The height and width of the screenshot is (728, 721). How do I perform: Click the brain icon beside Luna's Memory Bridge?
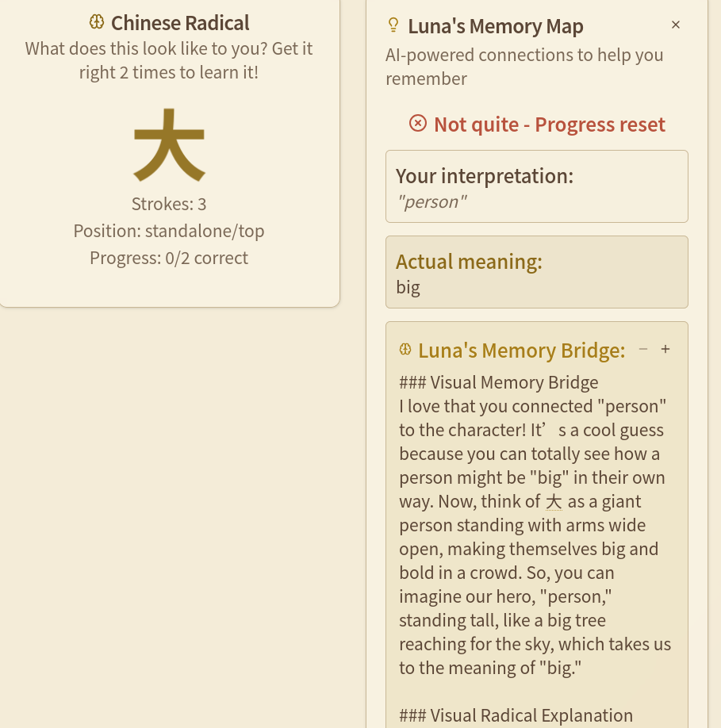[405, 349]
